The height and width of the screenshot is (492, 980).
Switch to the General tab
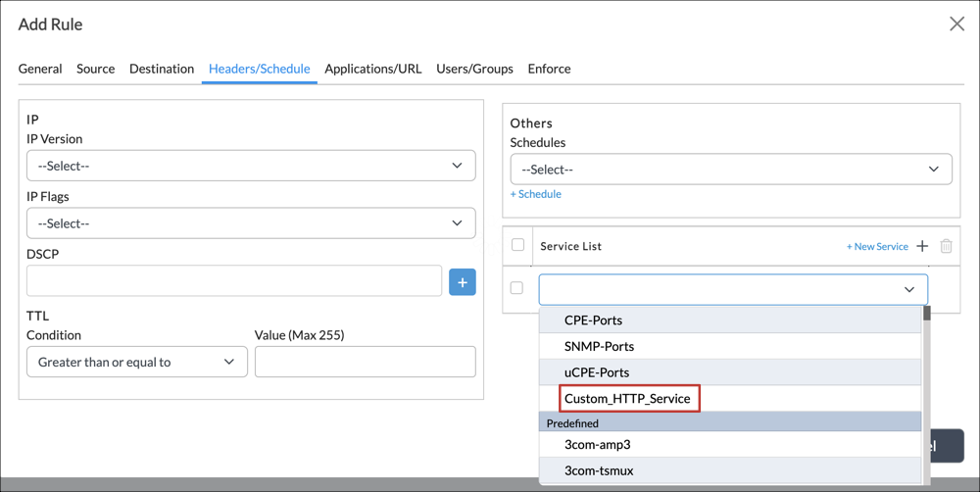(x=40, y=69)
